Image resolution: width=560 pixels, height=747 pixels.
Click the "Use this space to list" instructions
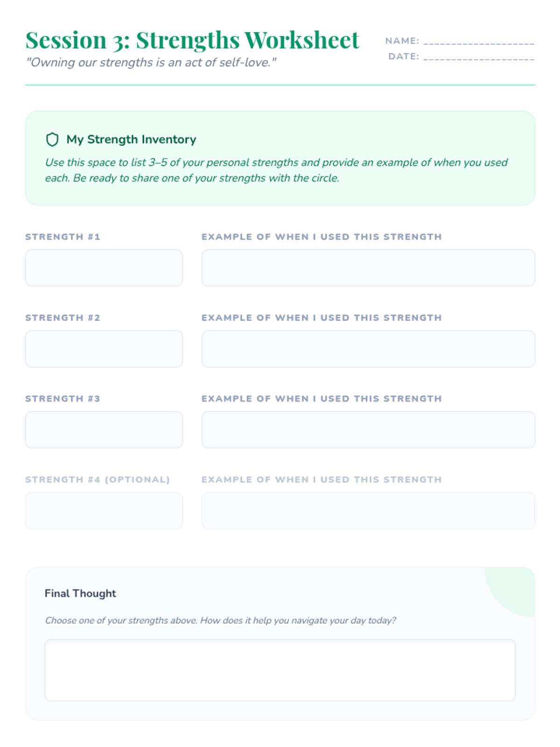pyautogui.click(x=276, y=170)
